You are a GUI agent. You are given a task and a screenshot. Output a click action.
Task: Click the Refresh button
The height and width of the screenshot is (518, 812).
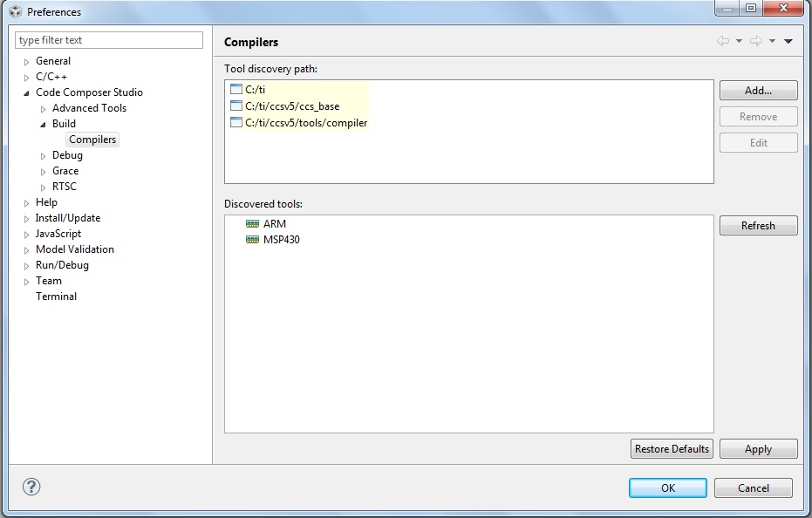(x=758, y=225)
